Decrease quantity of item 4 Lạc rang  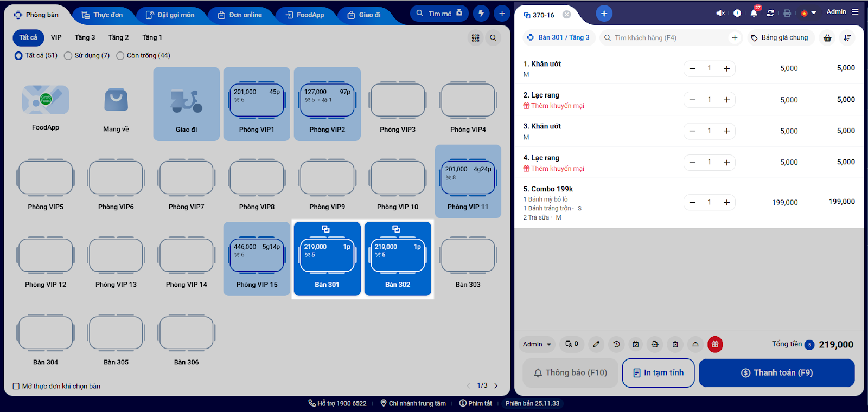click(692, 163)
